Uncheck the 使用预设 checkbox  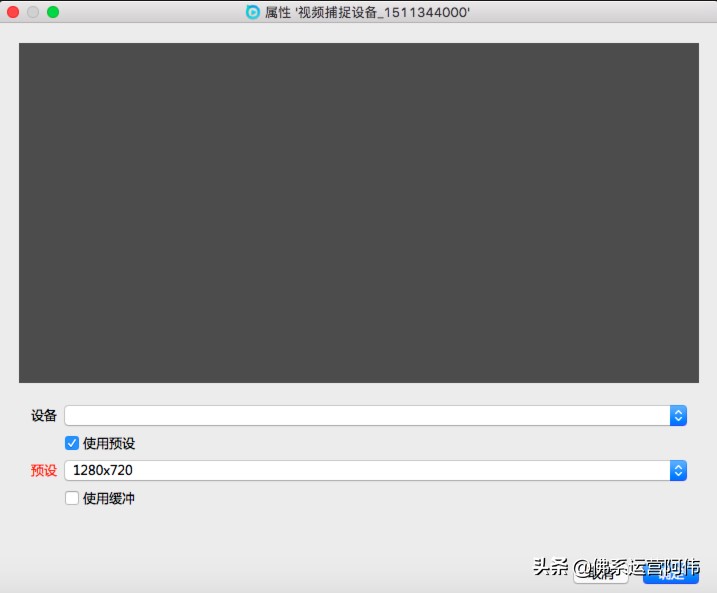click(x=72, y=443)
